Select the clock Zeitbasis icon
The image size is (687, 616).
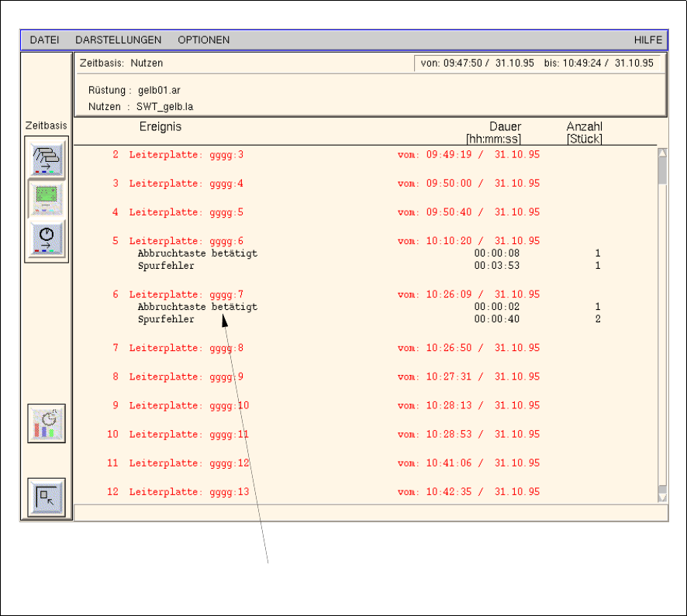click(47, 238)
